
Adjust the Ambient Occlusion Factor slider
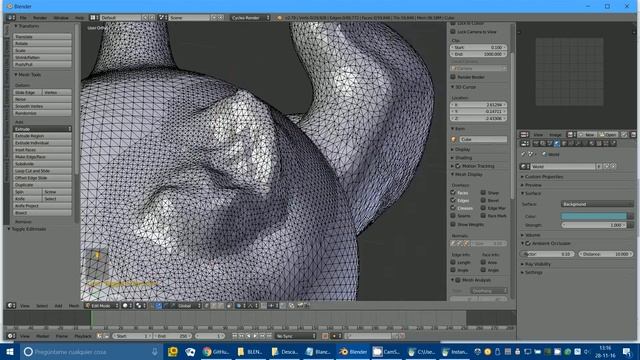(548, 254)
